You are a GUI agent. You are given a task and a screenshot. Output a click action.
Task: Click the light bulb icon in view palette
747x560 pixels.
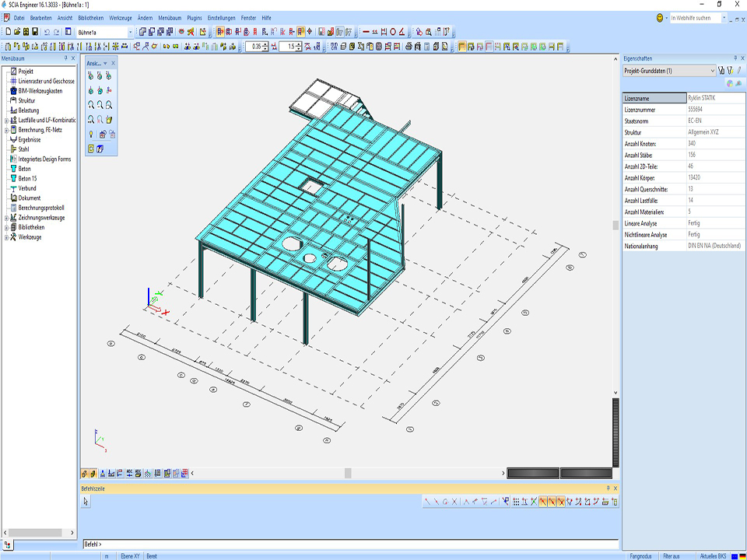tap(91, 134)
